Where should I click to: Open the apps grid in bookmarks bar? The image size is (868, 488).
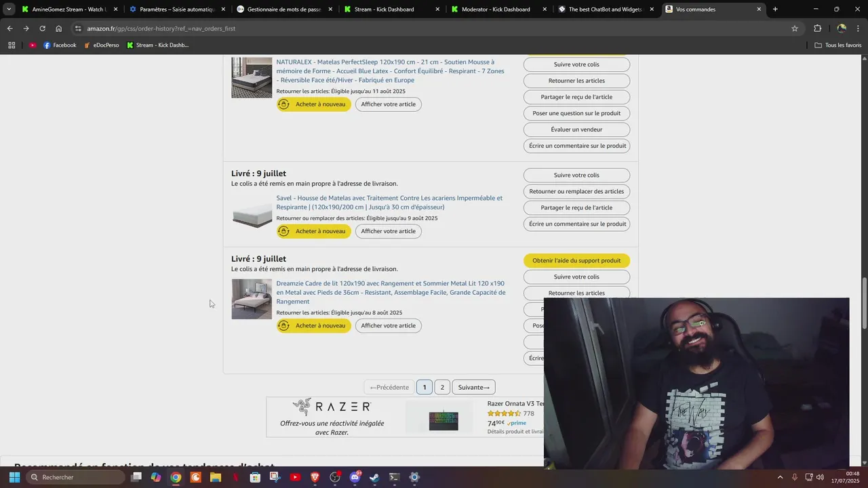[12, 45]
